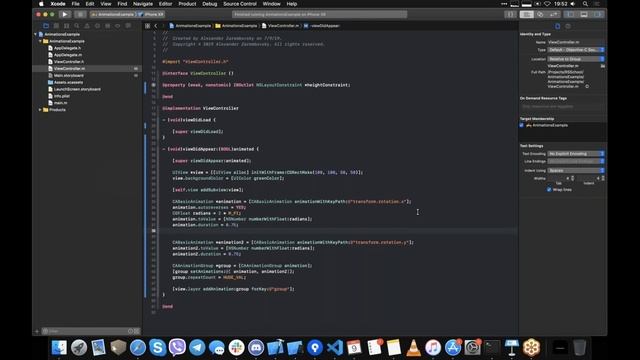
Task: Open Discord in the Dock
Action: point(256,348)
